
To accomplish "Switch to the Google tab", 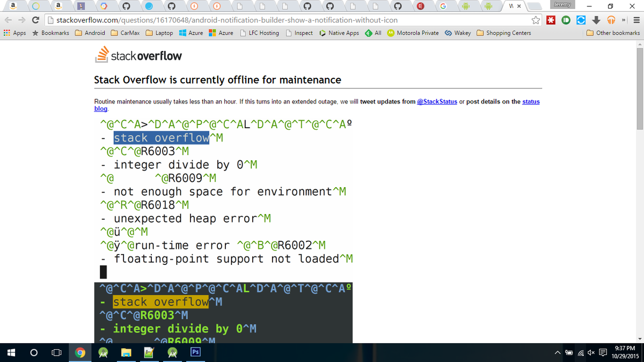I will coord(443,6).
